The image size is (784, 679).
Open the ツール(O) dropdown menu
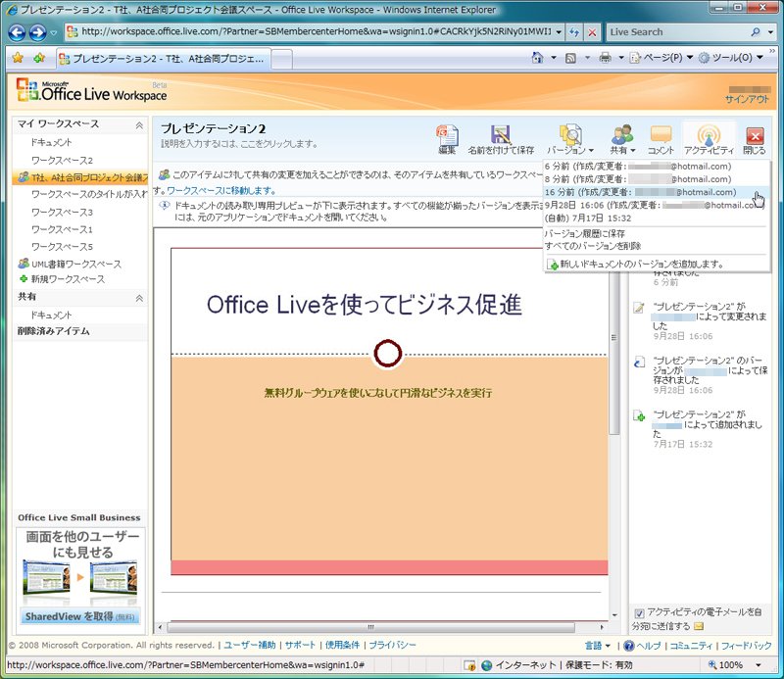click(730, 58)
